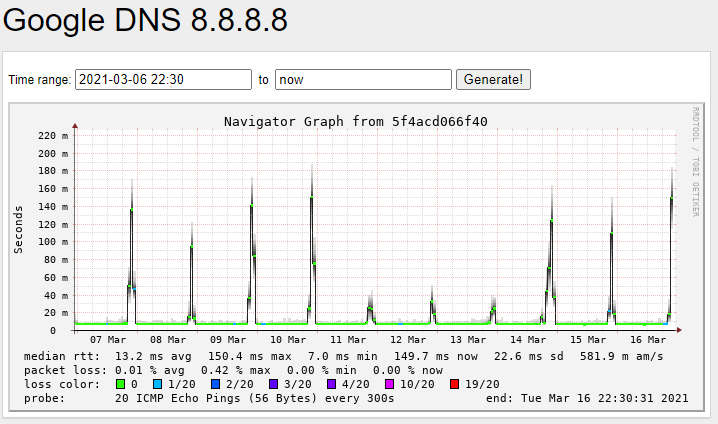Click the '08 Mar' axis label

pos(168,340)
